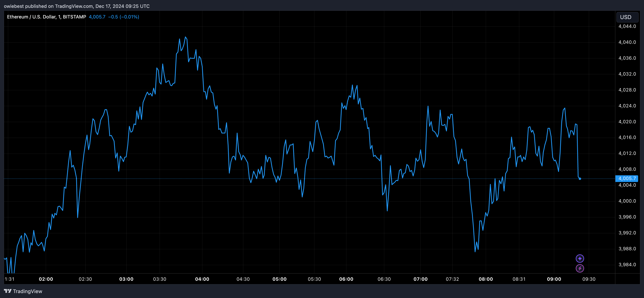Screen dimensions: 644x298
Task: Select the 08:00 time axis label
Action: (486, 279)
